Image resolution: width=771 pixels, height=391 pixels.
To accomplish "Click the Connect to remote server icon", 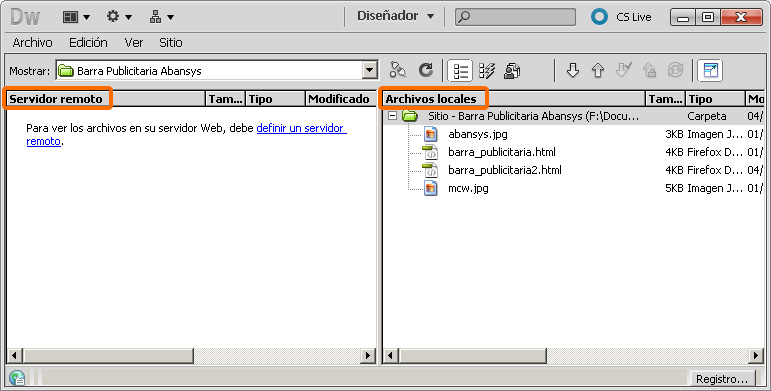I will pos(397,70).
